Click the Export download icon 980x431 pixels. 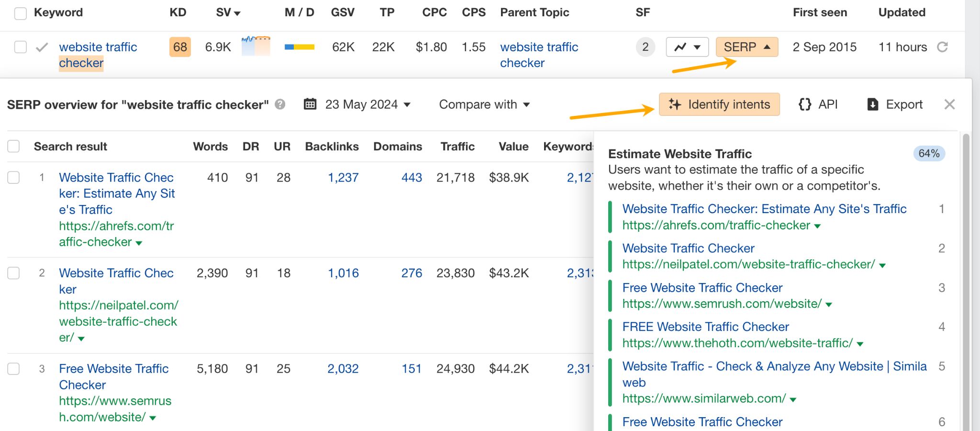point(873,104)
